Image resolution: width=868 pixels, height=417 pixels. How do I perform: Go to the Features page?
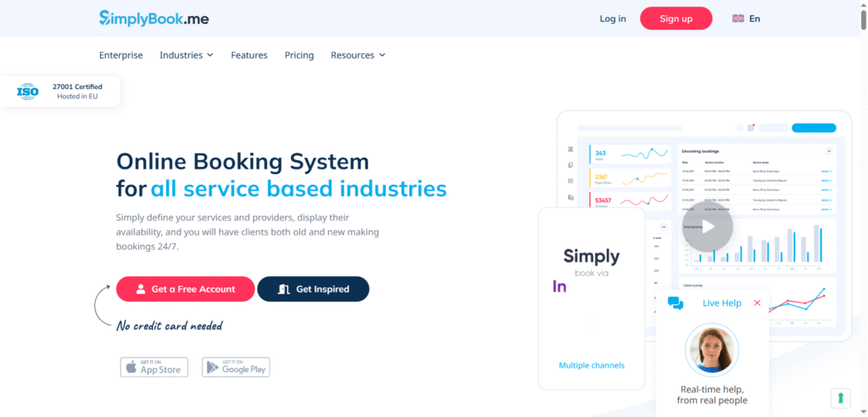click(249, 55)
